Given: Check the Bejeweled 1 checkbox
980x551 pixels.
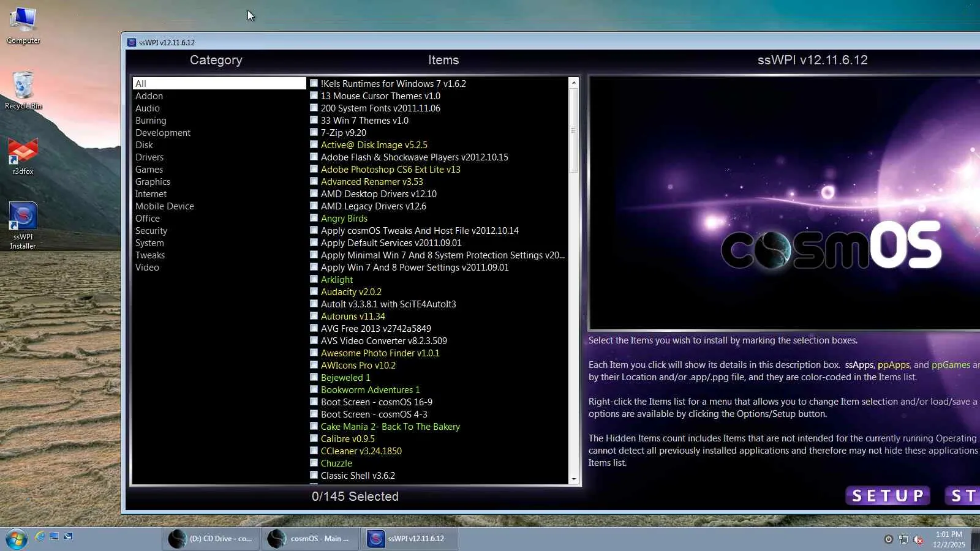Looking at the screenshot, I should (314, 377).
